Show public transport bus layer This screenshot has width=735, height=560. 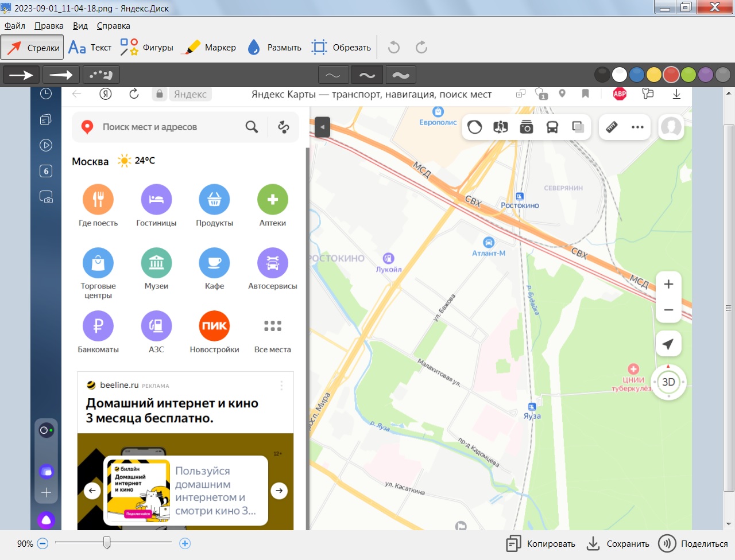pyautogui.click(x=552, y=127)
